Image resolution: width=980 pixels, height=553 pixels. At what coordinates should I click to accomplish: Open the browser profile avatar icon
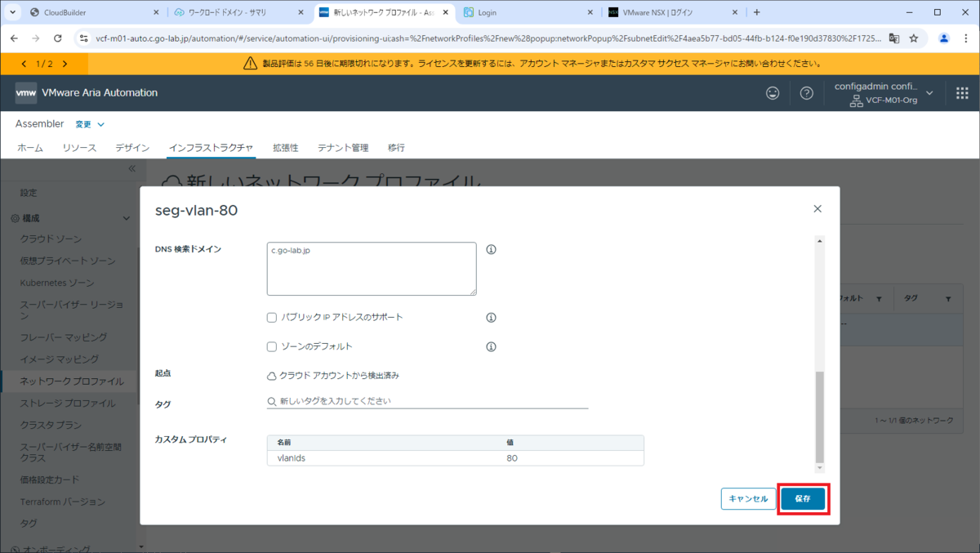pos(944,38)
